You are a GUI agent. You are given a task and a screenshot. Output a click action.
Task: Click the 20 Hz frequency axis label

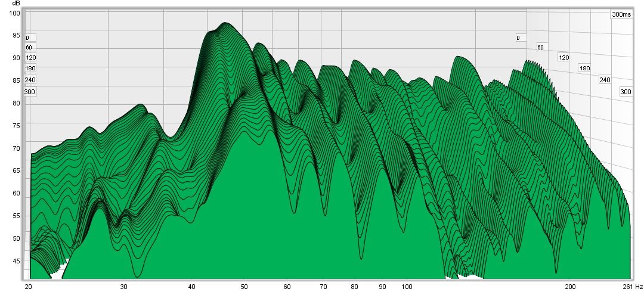(x=28, y=287)
